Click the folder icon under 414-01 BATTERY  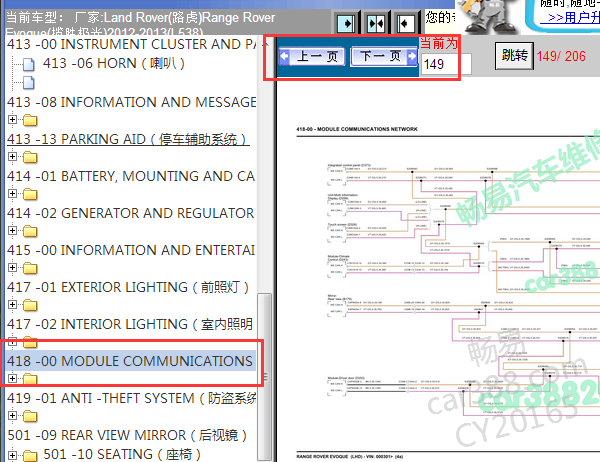(x=30, y=194)
